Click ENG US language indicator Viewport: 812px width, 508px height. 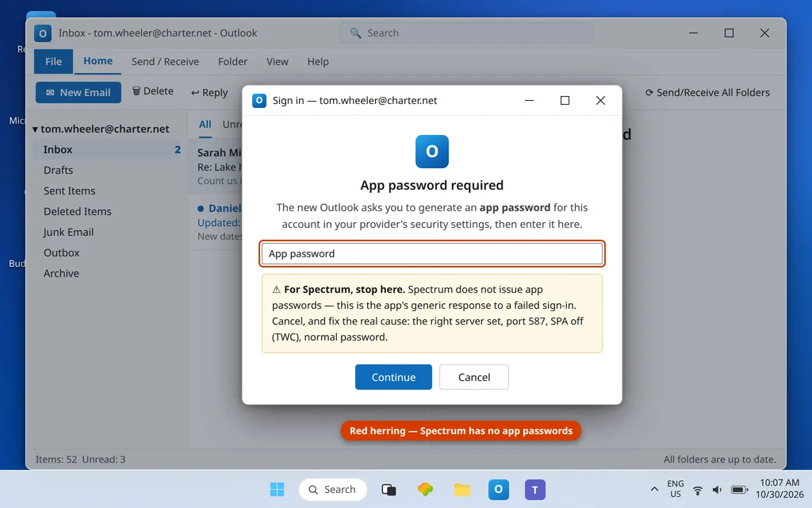(x=676, y=489)
